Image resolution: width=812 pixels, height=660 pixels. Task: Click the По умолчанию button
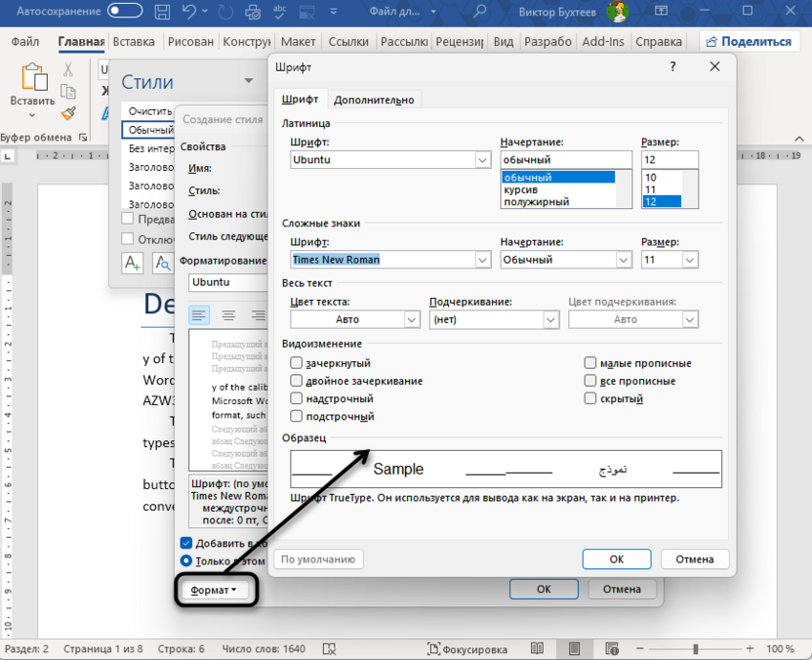tap(320, 558)
